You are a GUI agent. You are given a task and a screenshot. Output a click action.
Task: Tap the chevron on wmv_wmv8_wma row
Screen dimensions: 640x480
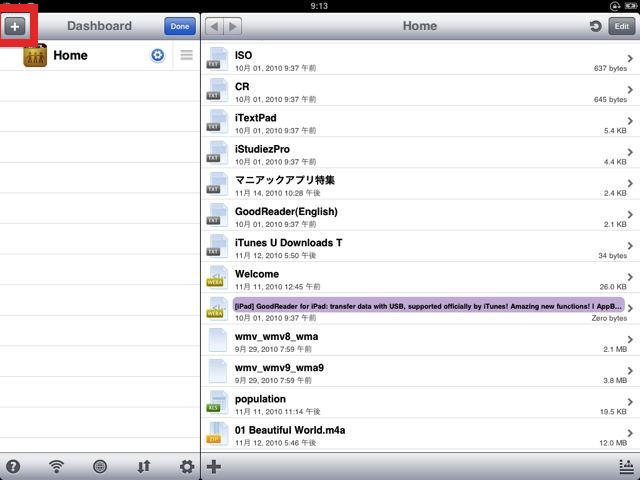click(x=630, y=339)
